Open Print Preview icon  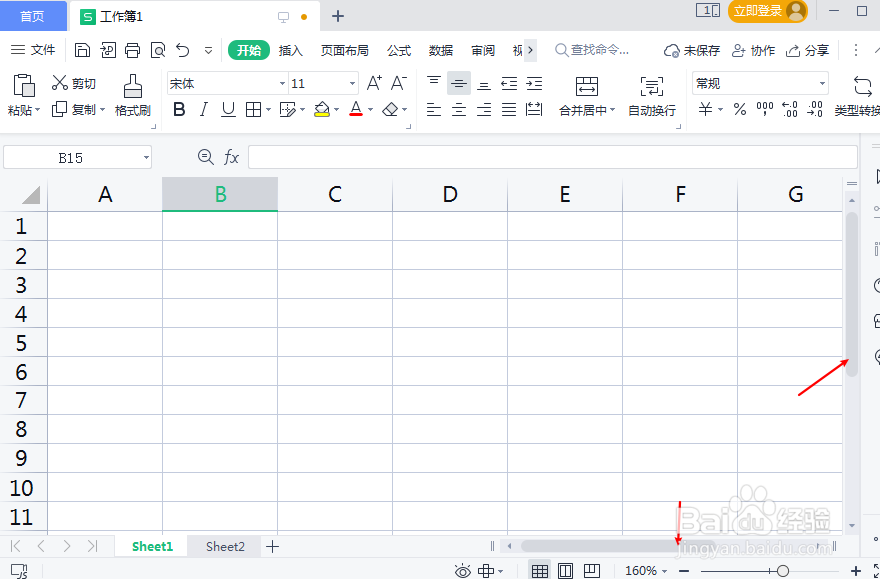(x=158, y=50)
